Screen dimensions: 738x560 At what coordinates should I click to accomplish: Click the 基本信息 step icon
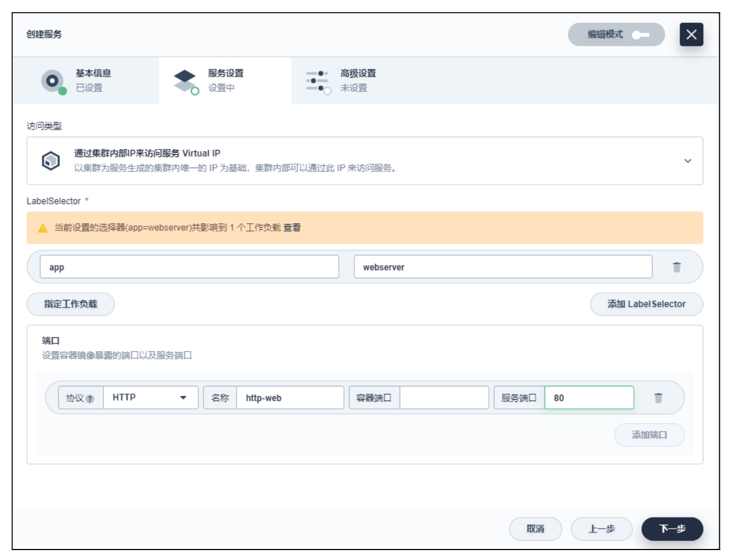[53, 81]
